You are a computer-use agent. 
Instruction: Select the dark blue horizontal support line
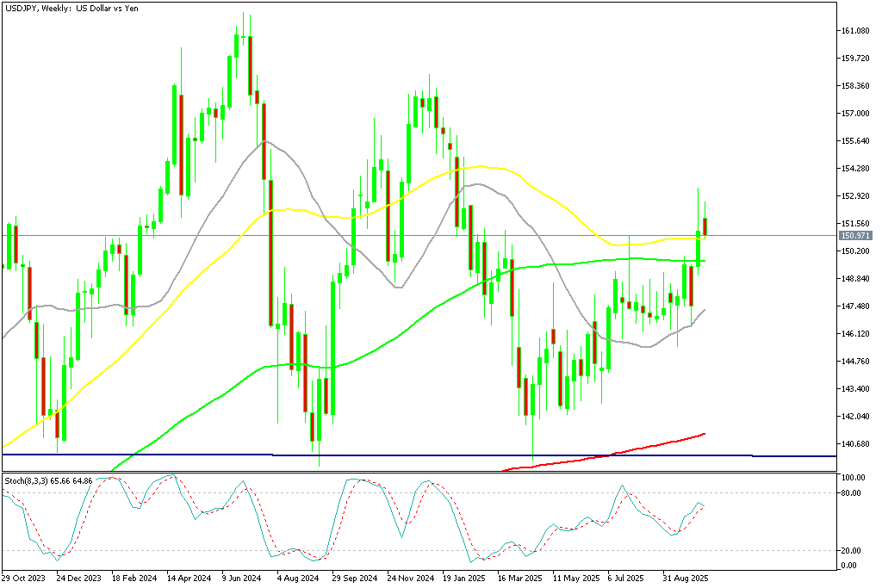click(x=345, y=455)
